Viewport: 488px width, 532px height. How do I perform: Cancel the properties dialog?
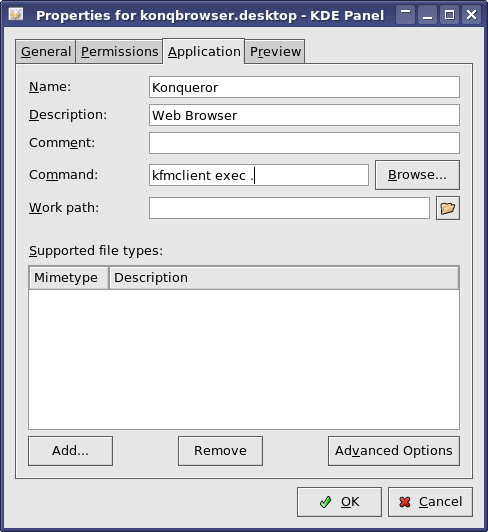[x=430, y=502]
